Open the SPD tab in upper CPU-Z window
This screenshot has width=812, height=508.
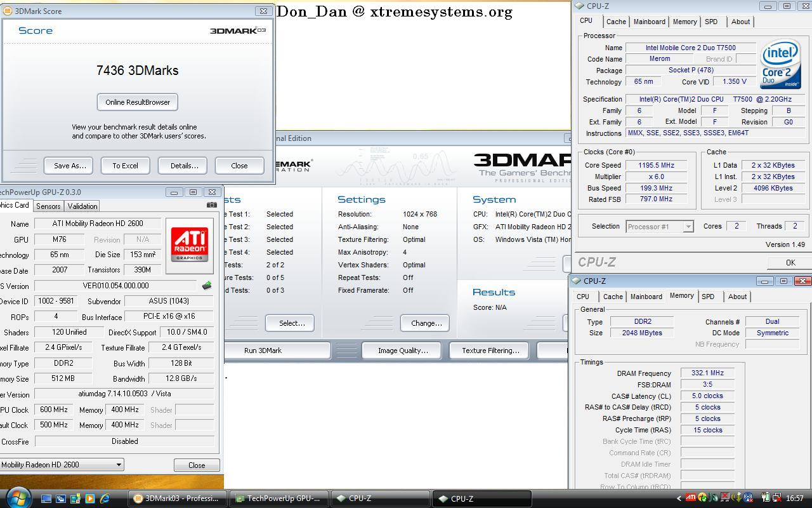[711, 22]
